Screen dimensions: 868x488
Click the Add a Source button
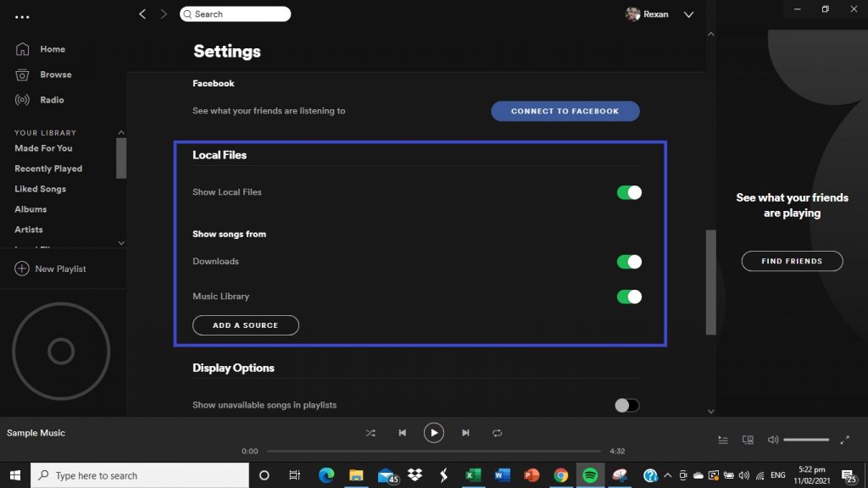246,325
